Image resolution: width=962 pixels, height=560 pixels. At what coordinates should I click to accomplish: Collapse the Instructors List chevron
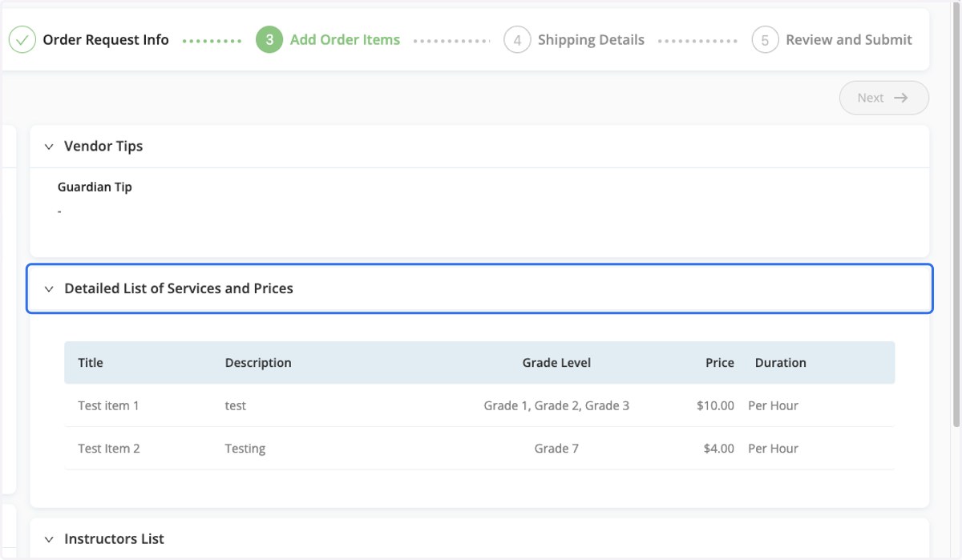(49, 539)
